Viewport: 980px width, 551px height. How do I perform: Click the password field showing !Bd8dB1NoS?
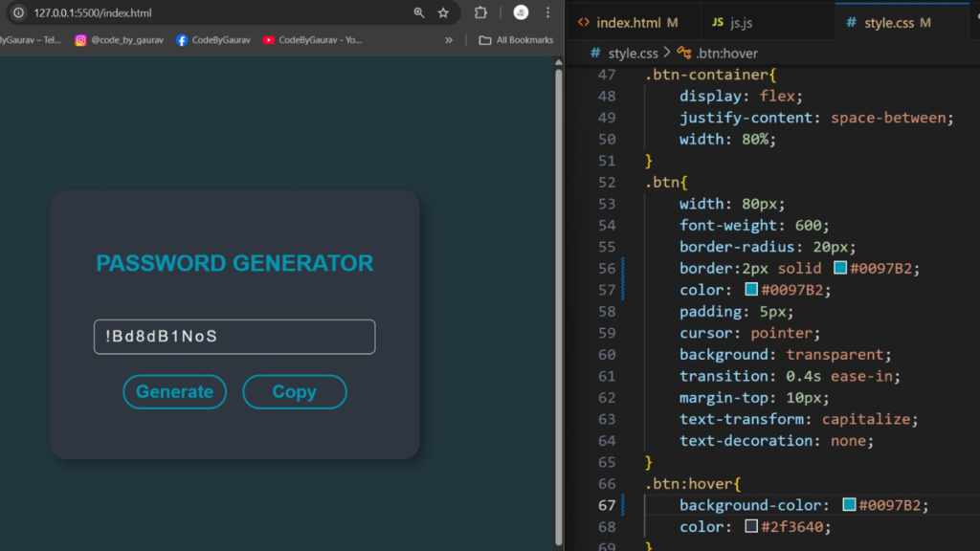pos(234,337)
